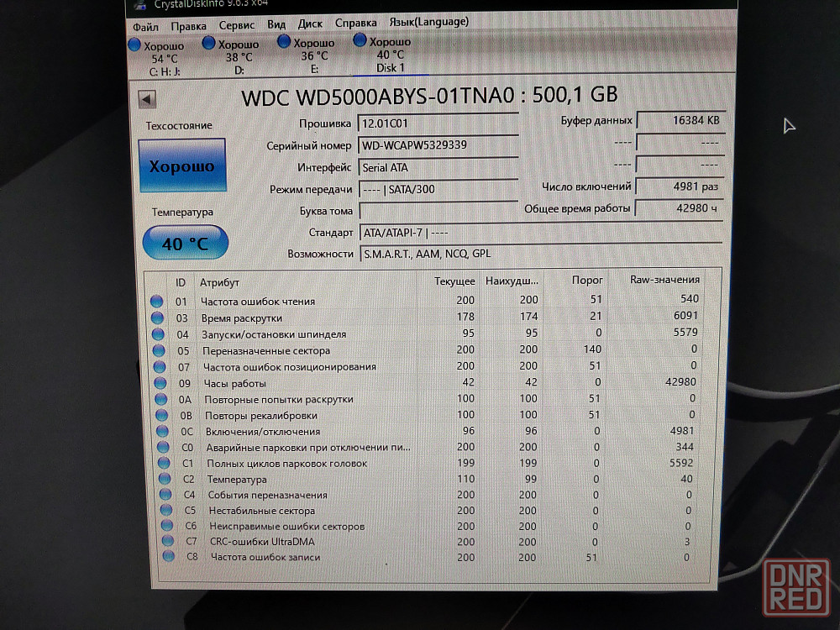Click status icon for attribute 07 seek error rate

tap(160, 367)
